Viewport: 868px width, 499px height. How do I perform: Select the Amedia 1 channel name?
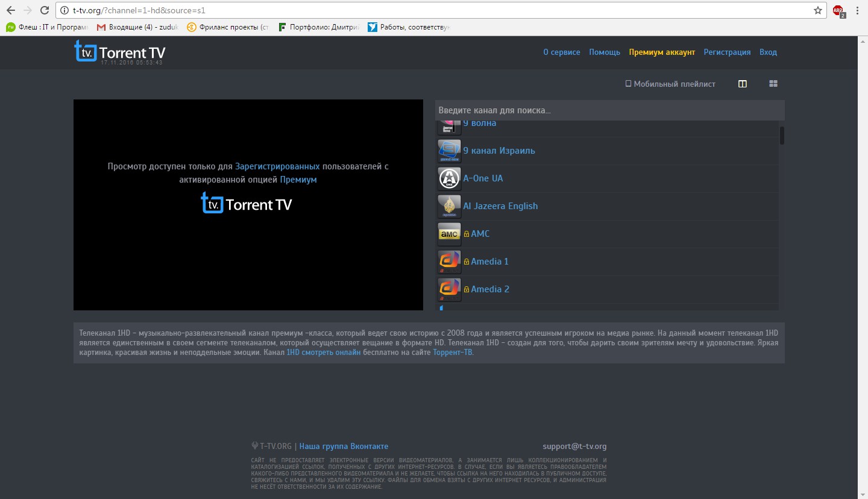point(490,262)
